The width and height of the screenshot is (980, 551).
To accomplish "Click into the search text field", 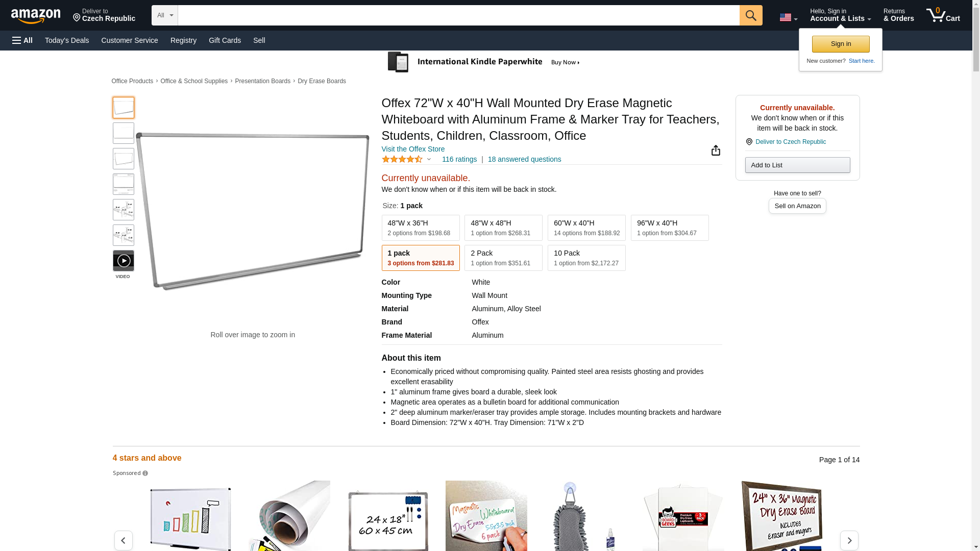I will pyautogui.click(x=458, y=15).
